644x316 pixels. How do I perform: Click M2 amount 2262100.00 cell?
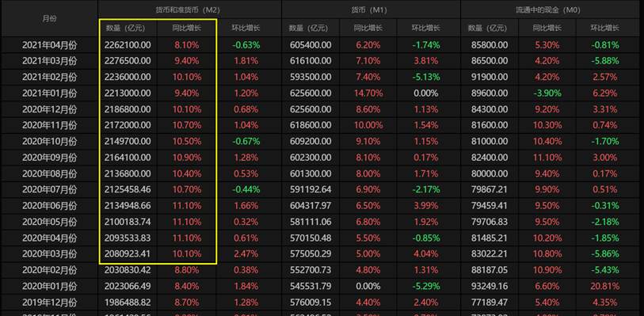(x=128, y=45)
